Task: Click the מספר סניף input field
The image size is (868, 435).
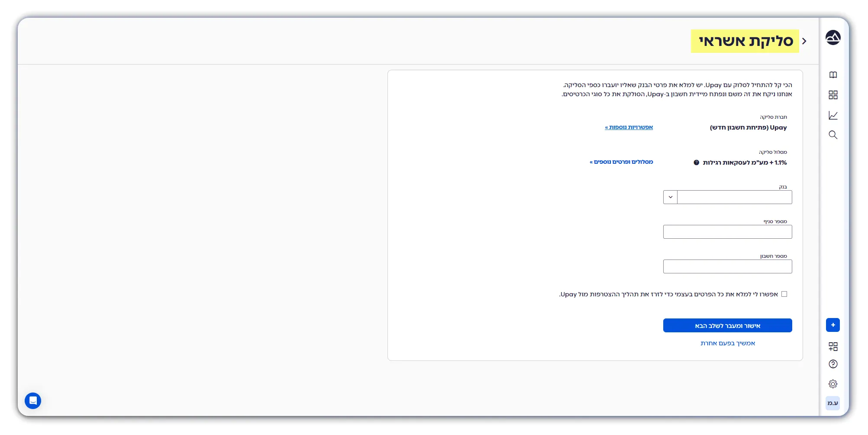Action: point(727,232)
